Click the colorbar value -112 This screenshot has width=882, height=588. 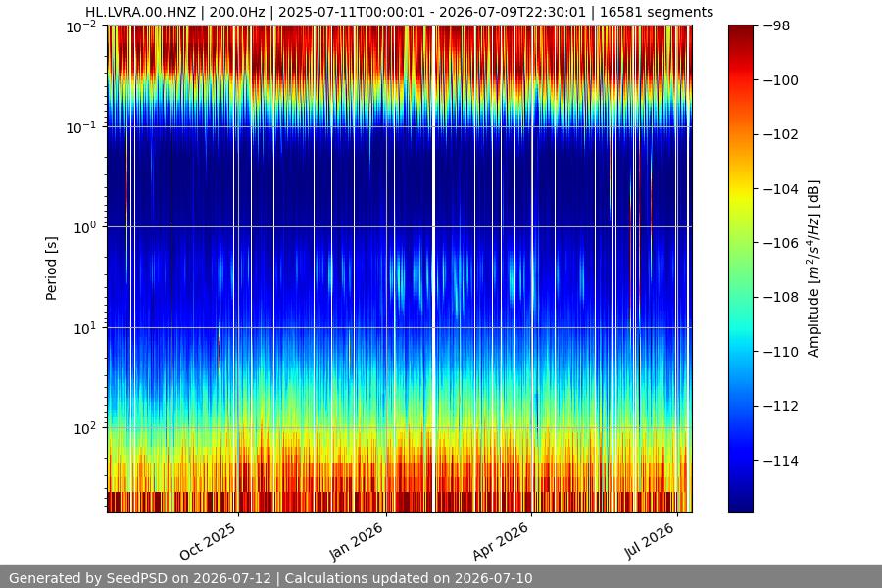781,406
